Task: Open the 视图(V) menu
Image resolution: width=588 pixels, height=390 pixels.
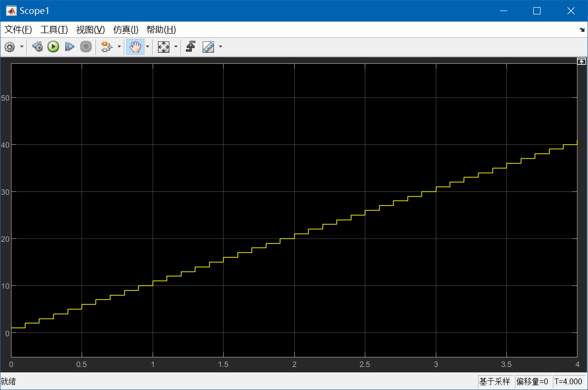Action: pos(90,30)
